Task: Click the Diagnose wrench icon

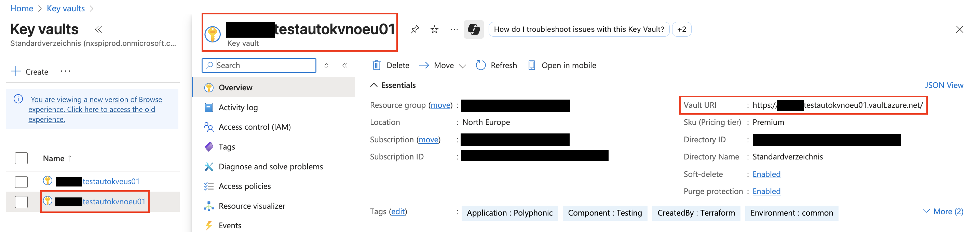Action: [208, 167]
